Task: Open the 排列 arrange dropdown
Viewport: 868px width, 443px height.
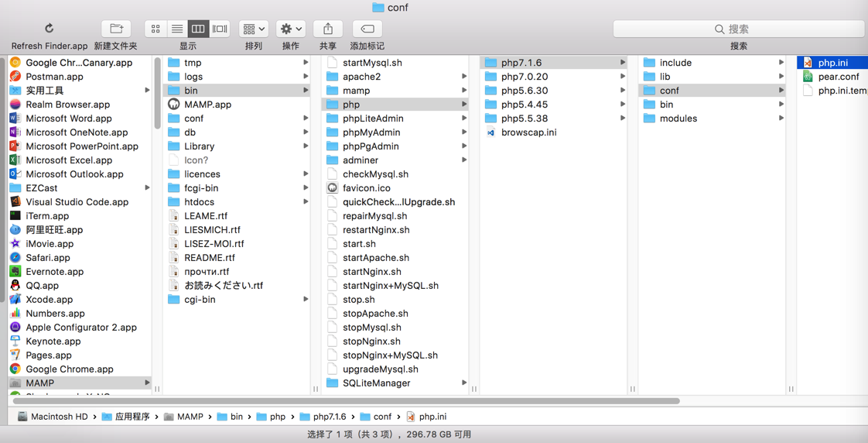Action: tap(254, 29)
